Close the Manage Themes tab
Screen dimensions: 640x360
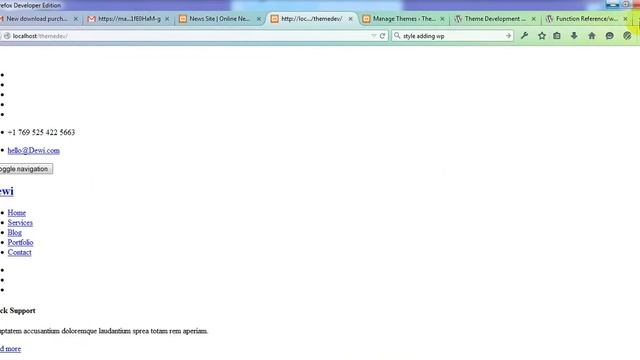tap(442, 19)
